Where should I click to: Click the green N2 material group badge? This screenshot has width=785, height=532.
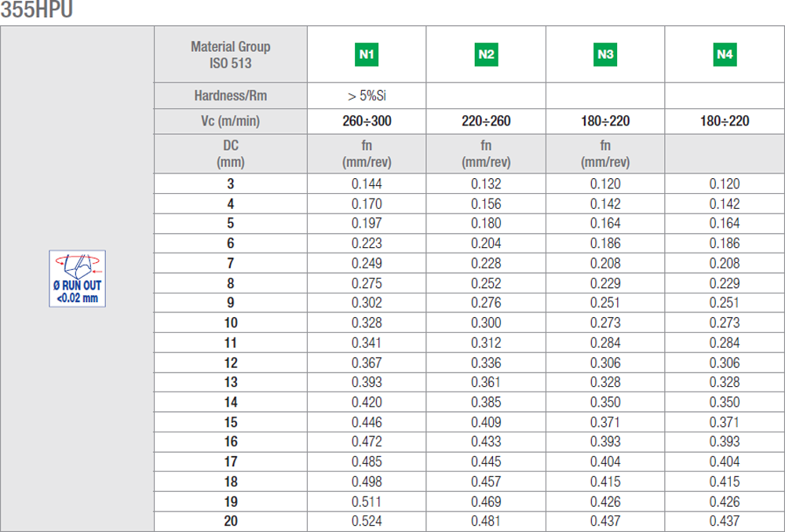coord(486,55)
